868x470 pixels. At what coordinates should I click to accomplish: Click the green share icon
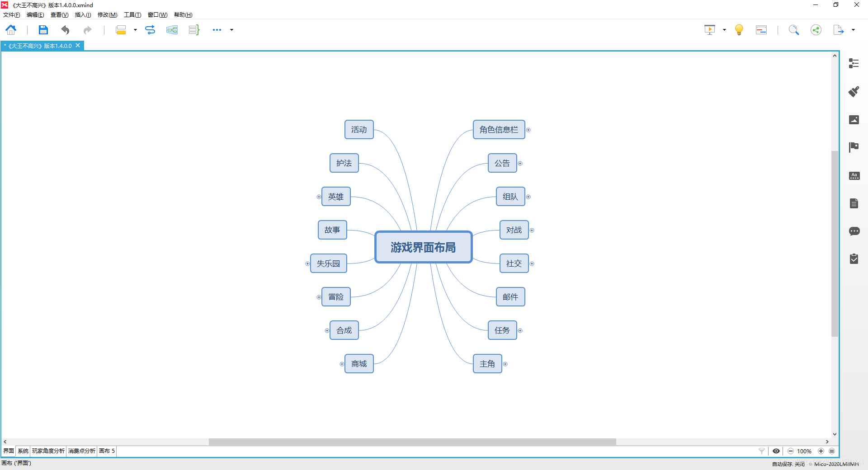[x=816, y=30]
